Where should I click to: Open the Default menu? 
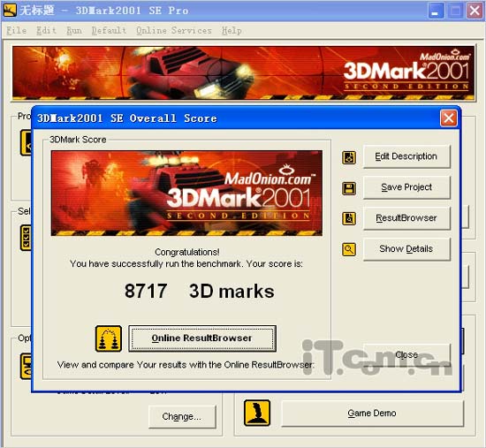coord(109,30)
